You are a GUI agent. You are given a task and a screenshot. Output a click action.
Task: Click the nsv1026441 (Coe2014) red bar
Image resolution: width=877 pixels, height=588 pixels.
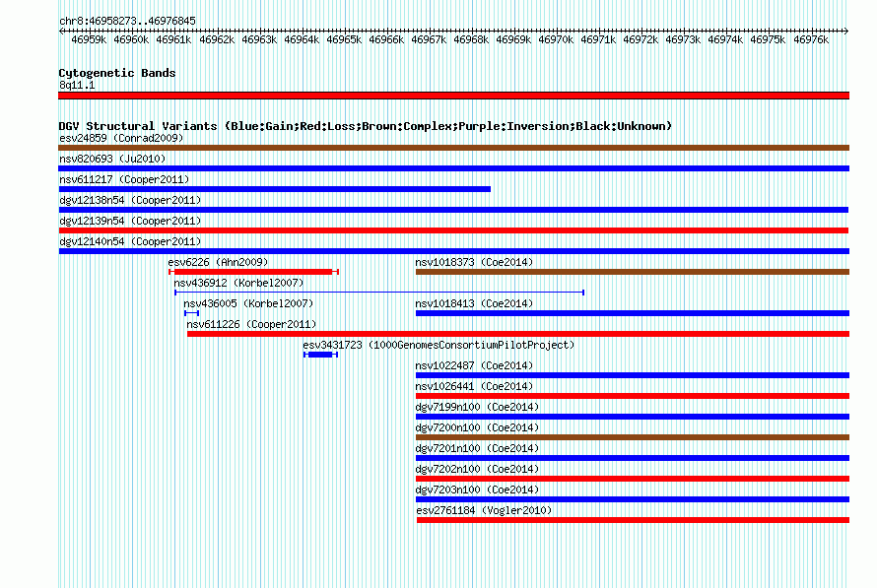click(633, 396)
